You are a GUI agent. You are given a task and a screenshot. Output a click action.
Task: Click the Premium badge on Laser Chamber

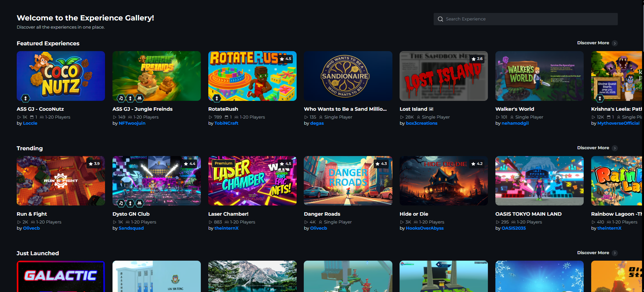point(223,163)
